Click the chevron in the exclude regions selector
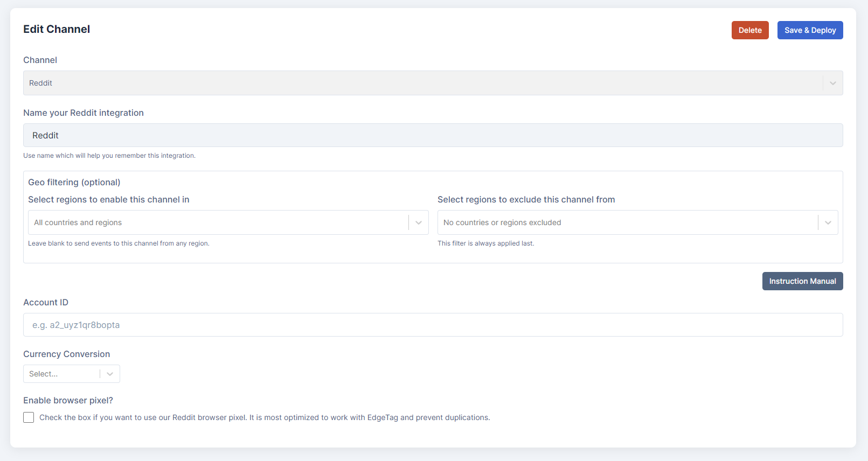The width and height of the screenshot is (868, 461). (x=828, y=222)
